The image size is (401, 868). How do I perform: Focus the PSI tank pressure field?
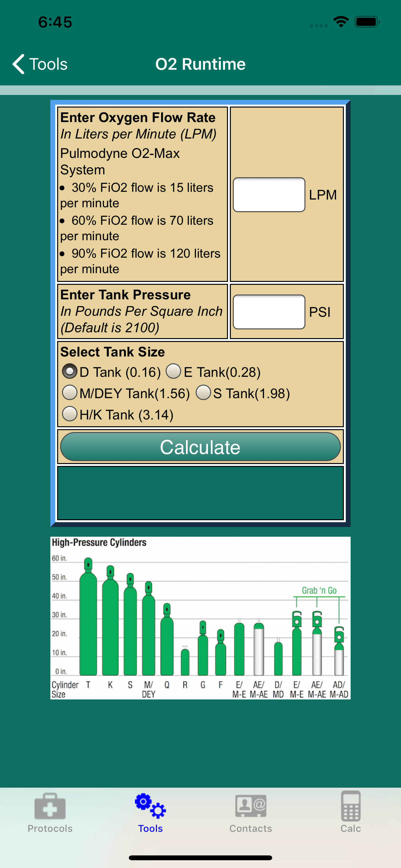point(269,312)
